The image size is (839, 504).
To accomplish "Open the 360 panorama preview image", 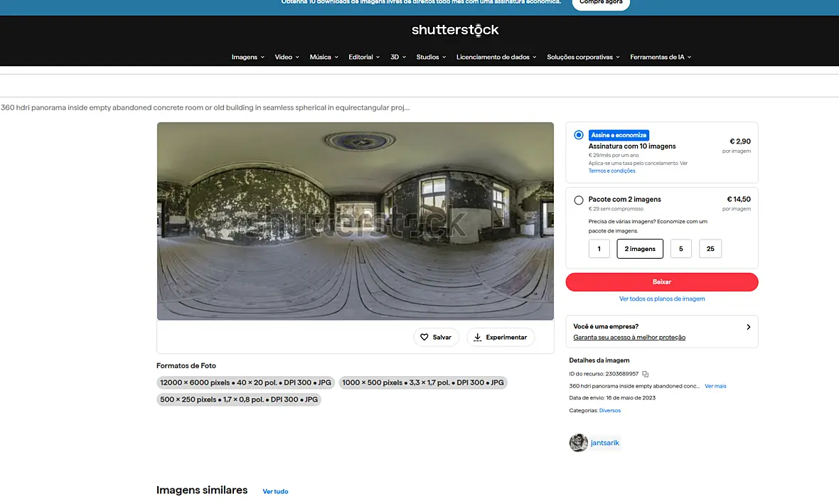I will pyautogui.click(x=356, y=221).
